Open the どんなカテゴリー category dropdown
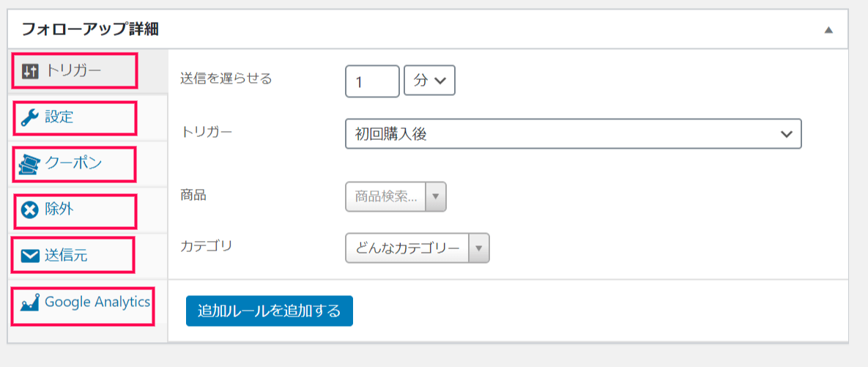Viewport: 868px width, 367px height. pyautogui.click(x=418, y=248)
